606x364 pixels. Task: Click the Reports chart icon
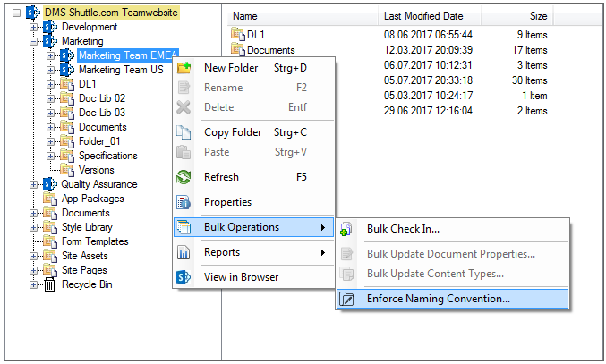pyautogui.click(x=184, y=252)
